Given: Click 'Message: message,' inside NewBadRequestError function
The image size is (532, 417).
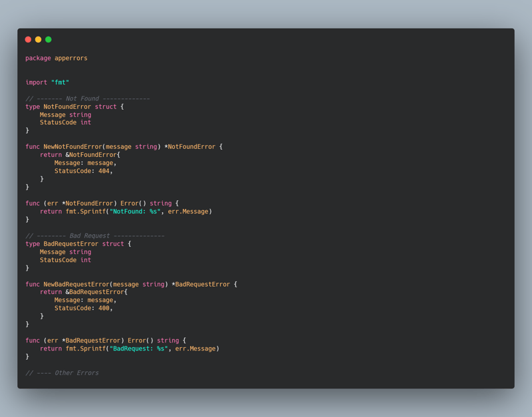Looking at the screenshot, I should (x=86, y=301).
